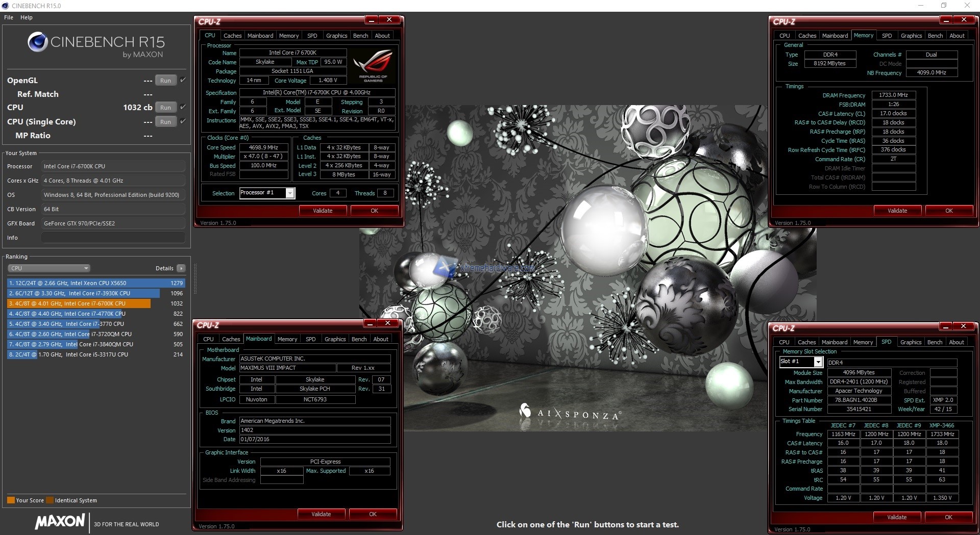
Task: Click Validate in the Mainboard CPU-Z window
Action: [x=322, y=514]
